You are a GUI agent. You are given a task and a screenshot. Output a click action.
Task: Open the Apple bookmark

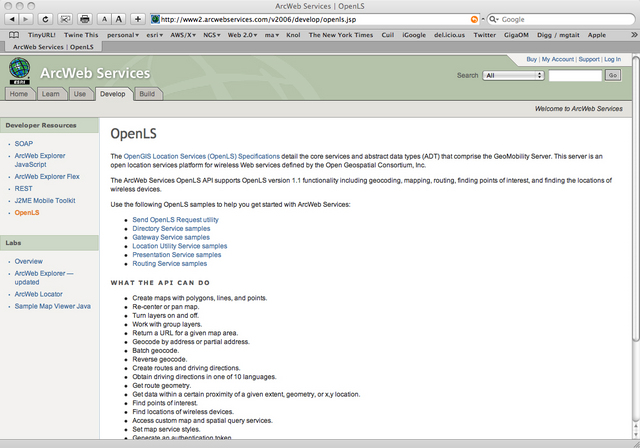tap(596, 35)
